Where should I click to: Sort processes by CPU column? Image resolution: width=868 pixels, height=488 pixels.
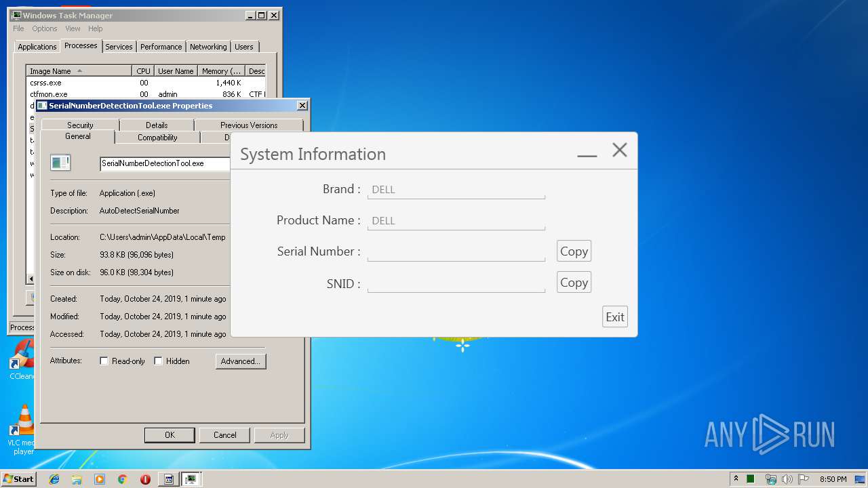pyautogui.click(x=143, y=71)
